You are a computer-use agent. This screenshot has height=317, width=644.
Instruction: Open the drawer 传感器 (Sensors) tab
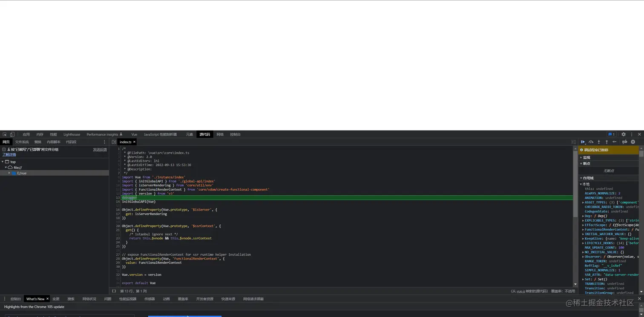pyautogui.click(x=149, y=299)
